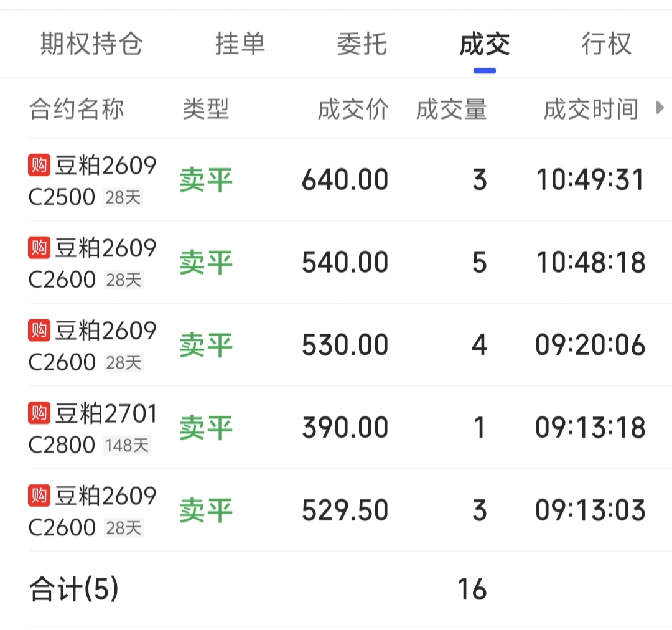Click the 类型 column header
This screenshot has width=672, height=630.
pyautogui.click(x=206, y=109)
